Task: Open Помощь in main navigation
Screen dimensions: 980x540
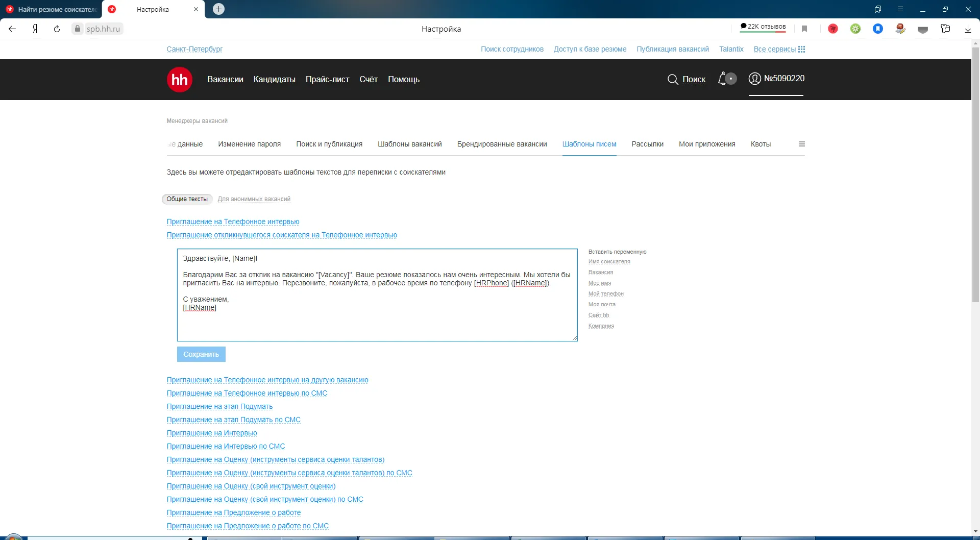Action: coord(404,79)
